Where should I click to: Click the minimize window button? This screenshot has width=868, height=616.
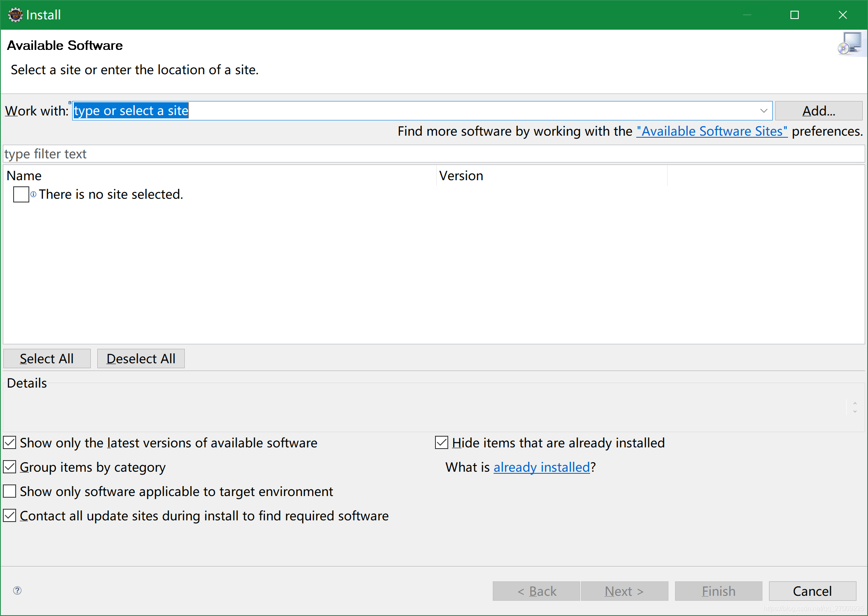point(747,15)
